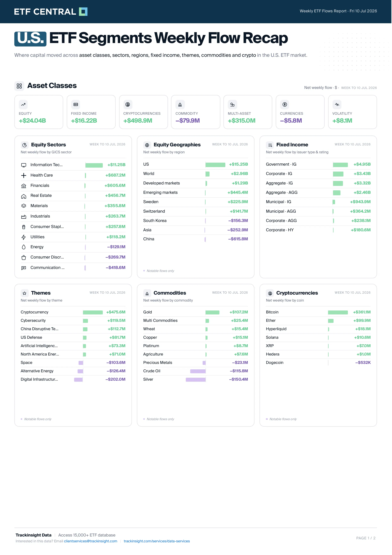Screen dimensions: 392x555
Task: Click the Volatility pulse icon
Action: click(x=337, y=104)
